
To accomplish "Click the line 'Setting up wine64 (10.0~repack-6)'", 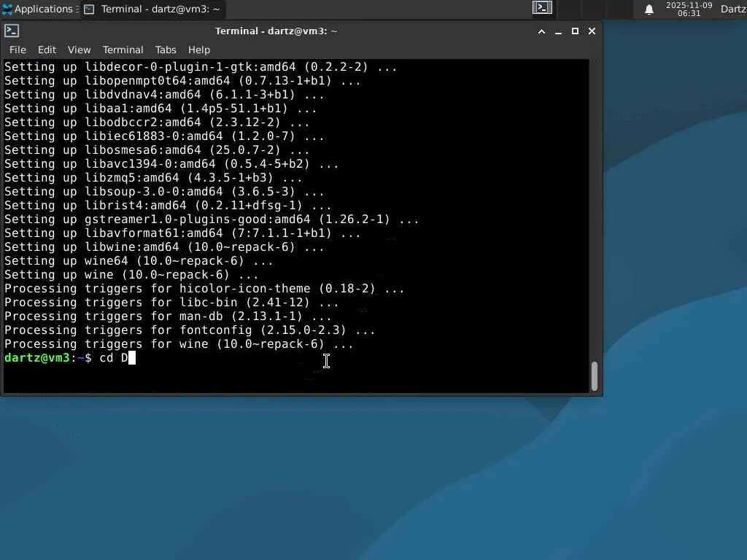I will click(139, 261).
